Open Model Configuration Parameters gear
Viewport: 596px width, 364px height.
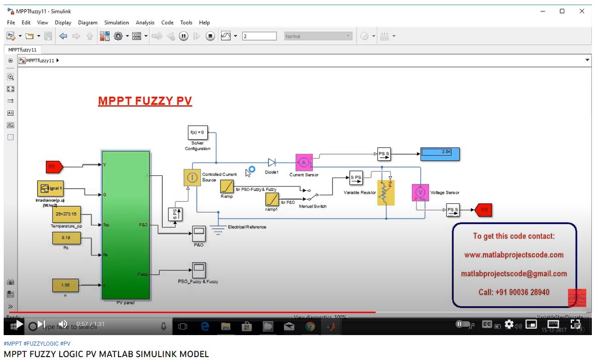pos(118,36)
